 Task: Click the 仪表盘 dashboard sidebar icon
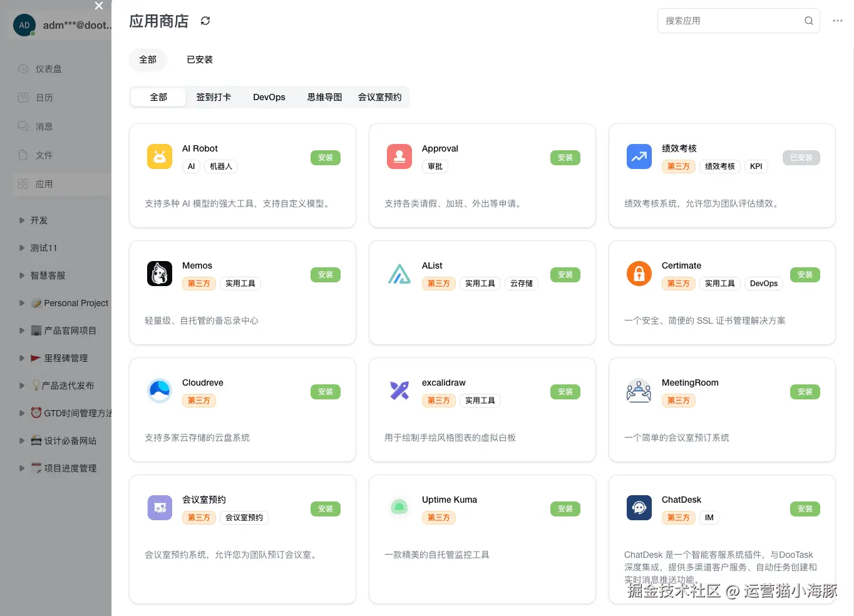tap(23, 69)
